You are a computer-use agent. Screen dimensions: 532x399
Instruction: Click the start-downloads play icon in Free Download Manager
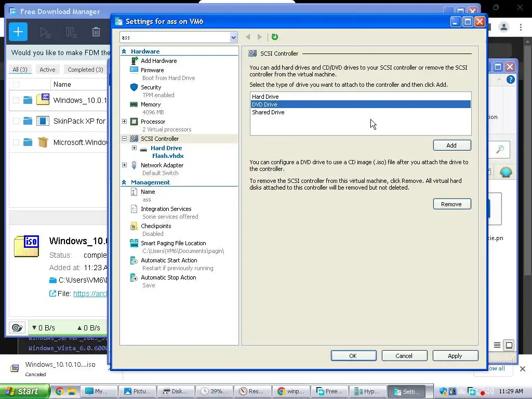(x=45, y=32)
